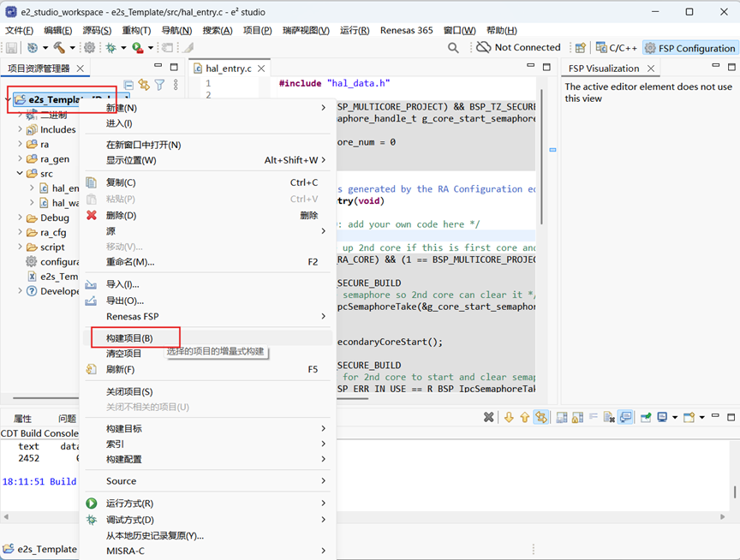Close the hal_entry.c editor tab
This screenshot has height=560, width=740.
pos(261,69)
